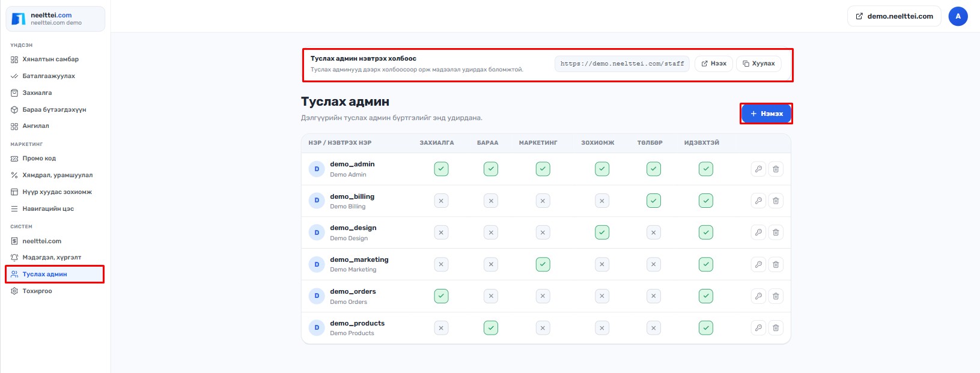Click the ТӨЛБӨР column header

tap(650, 143)
